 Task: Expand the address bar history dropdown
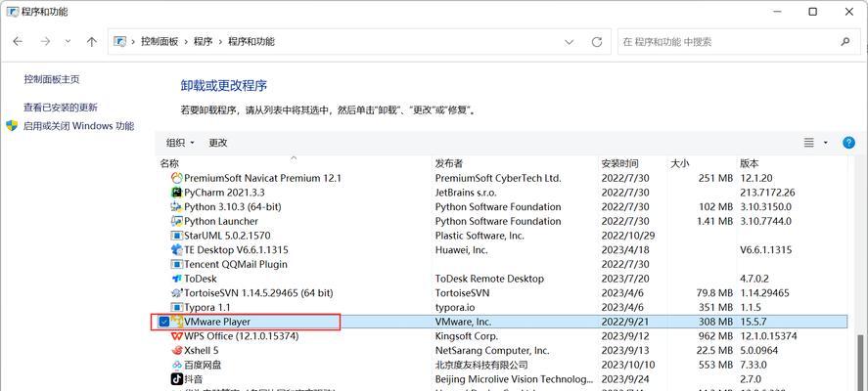570,42
